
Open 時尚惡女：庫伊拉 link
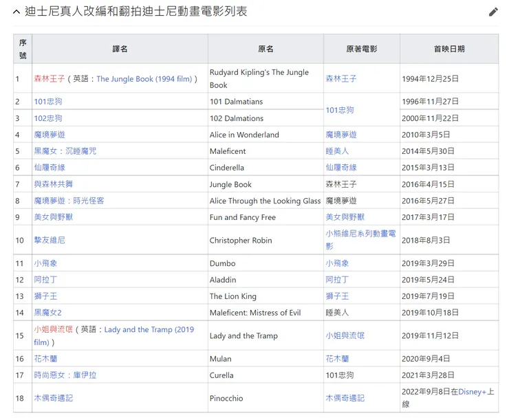point(65,375)
